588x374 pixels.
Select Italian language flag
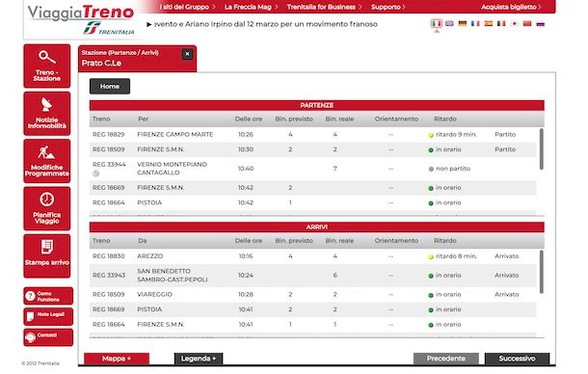(x=436, y=23)
